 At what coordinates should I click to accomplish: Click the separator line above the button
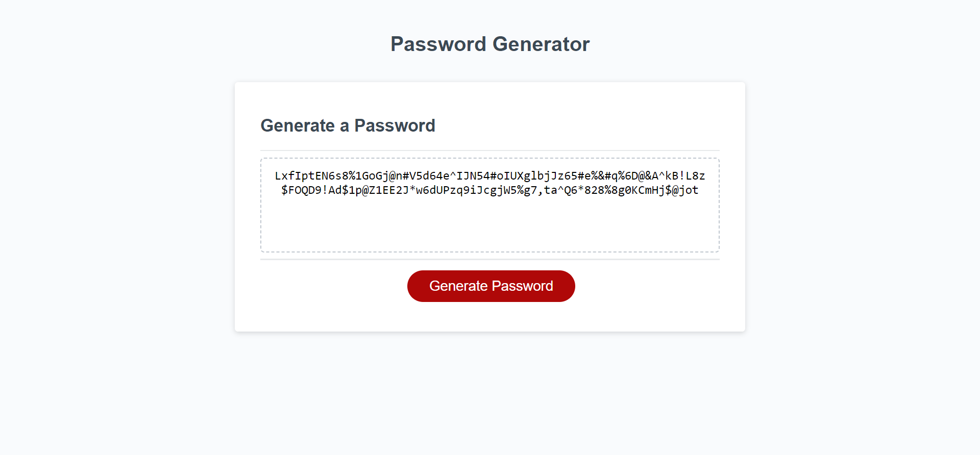pos(490,259)
